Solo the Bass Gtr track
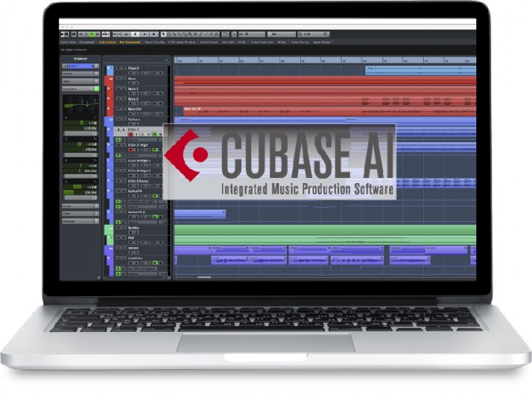Image resolution: width=532 pixels, height=396 pixels. tap(124, 109)
